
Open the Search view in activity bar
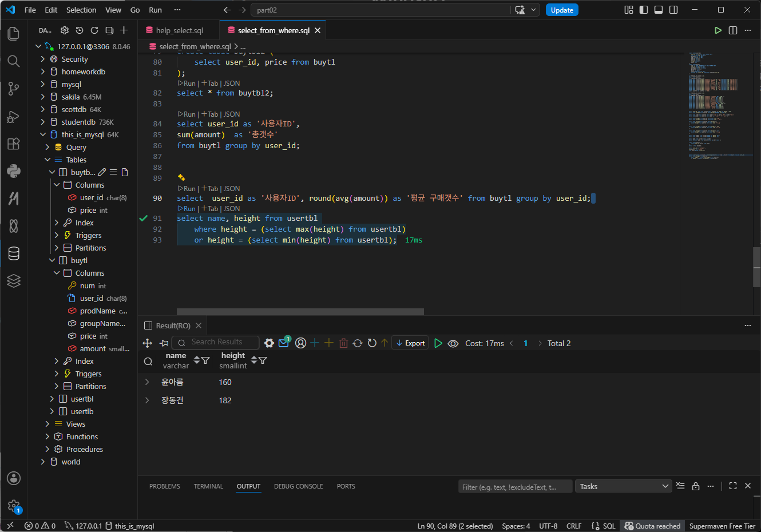pyautogui.click(x=14, y=61)
